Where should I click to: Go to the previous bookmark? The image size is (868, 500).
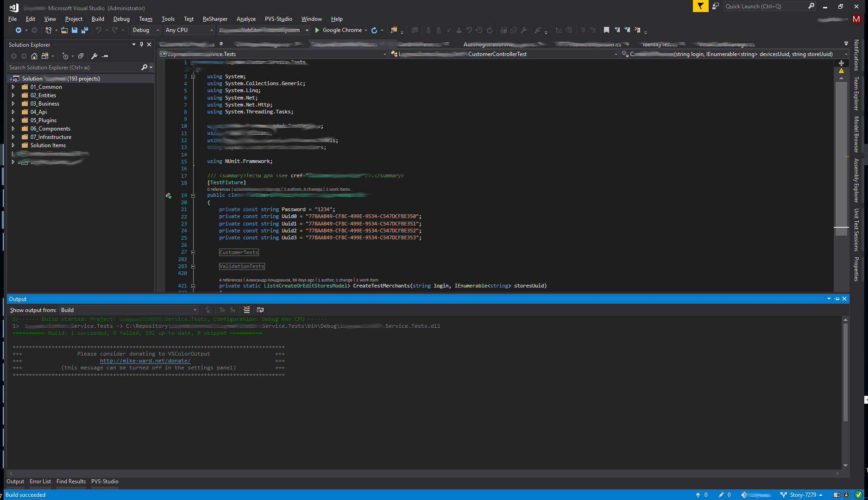[x=617, y=30]
